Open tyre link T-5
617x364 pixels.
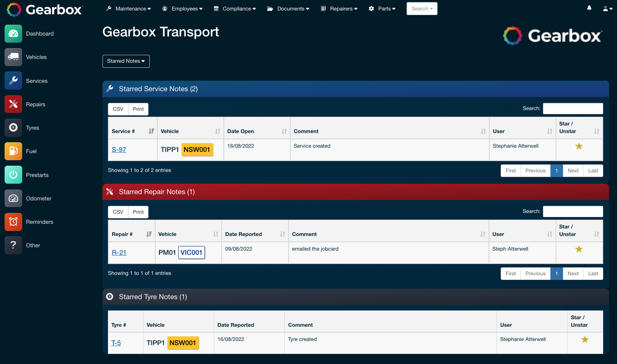click(x=116, y=343)
